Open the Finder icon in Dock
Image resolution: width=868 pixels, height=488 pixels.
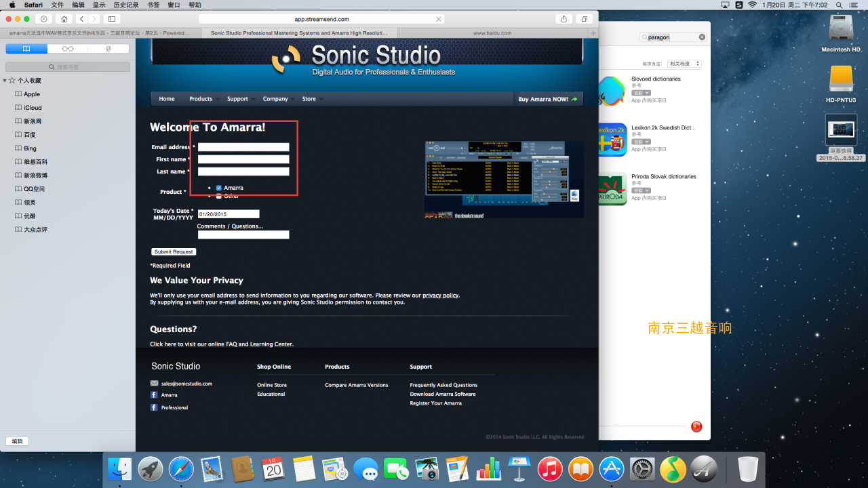pos(119,469)
